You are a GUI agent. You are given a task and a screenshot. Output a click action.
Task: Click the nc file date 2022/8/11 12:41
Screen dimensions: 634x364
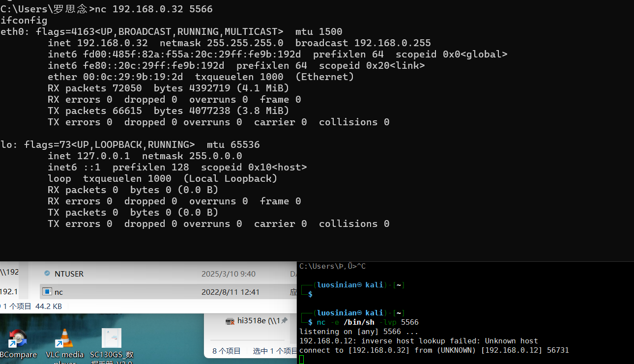tap(230, 292)
